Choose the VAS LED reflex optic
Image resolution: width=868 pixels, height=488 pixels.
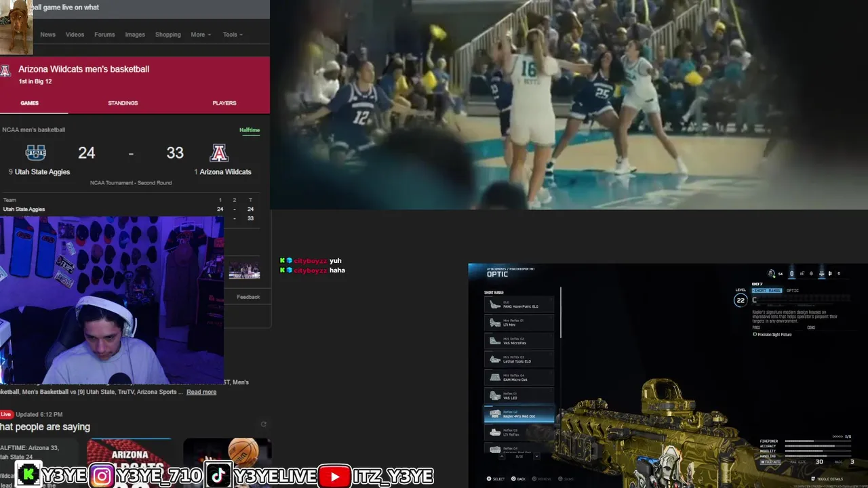click(519, 396)
